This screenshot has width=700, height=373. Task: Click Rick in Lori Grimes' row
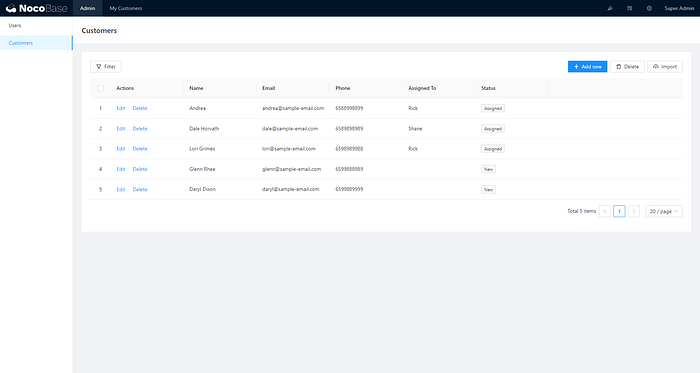click(413, 149)
